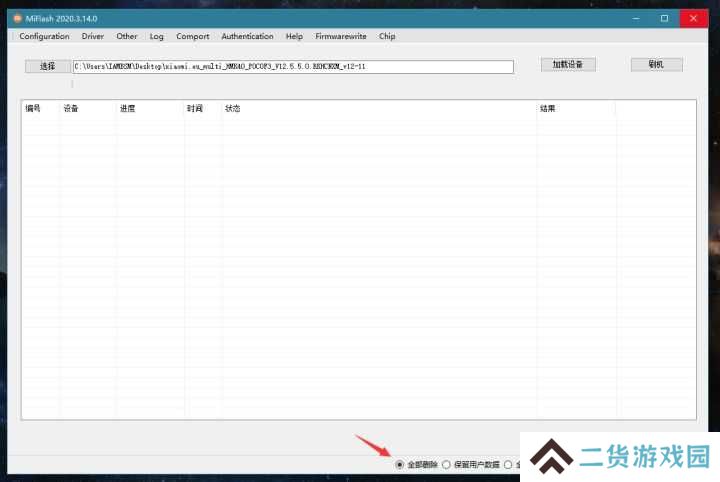Viewport: 720px width, 482px height.
Task: Open the Other menu
Action: click(x=127, y=36)
